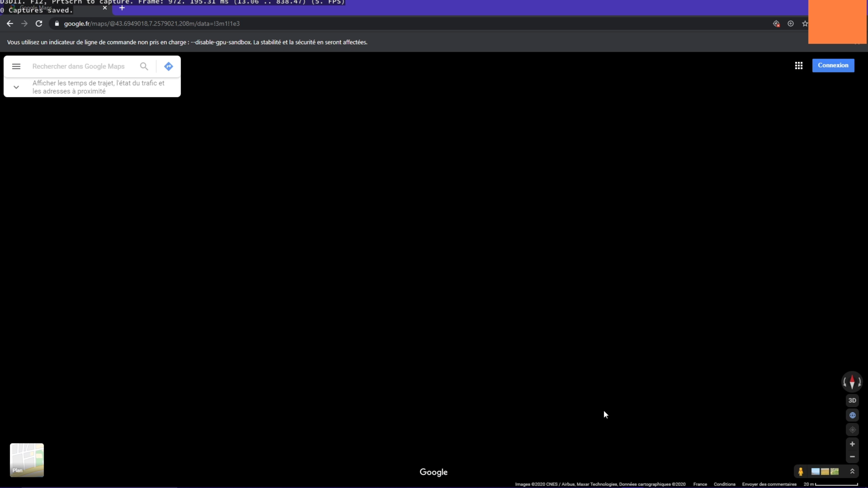The height and width of the screenshot is (488, 868).
Task: Rotate the view counterclockwise
Action: [x=845, y=382]
